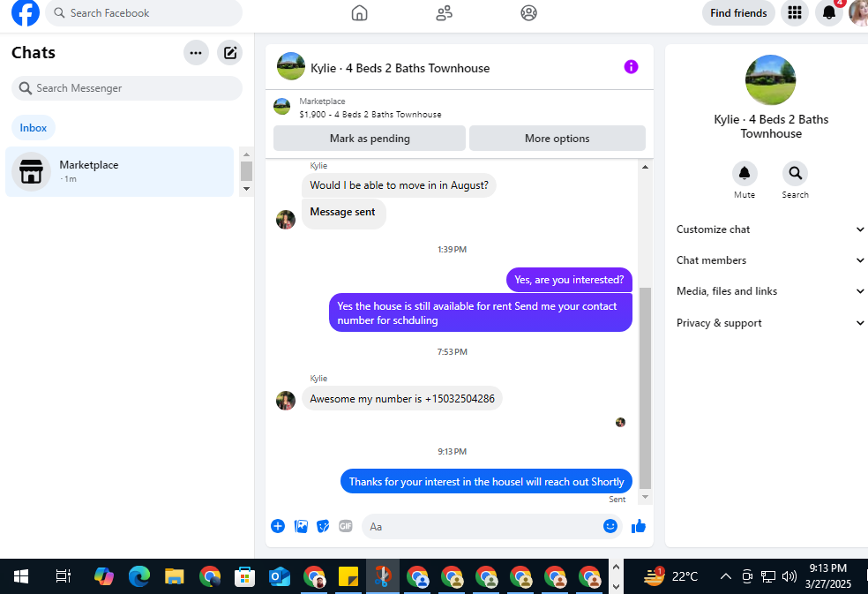Open Kylie conversation header title
This screenshot has height=594, width=868.
pos(400,68)
